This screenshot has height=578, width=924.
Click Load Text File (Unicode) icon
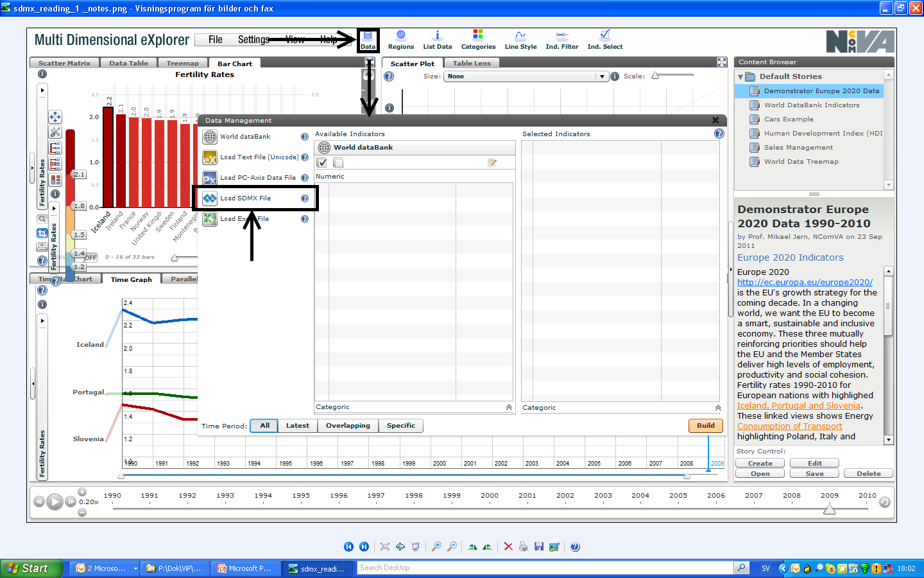click(x=210, y=157)
